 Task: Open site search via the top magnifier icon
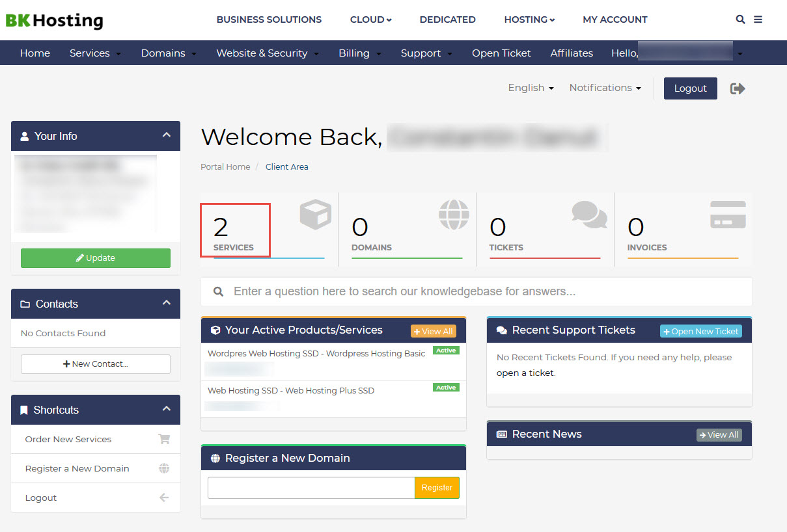740,20
